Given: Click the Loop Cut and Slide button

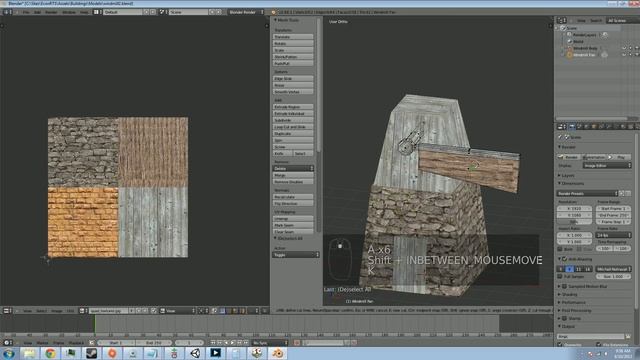Looking at the screenshot, I should tap(293, 127).
